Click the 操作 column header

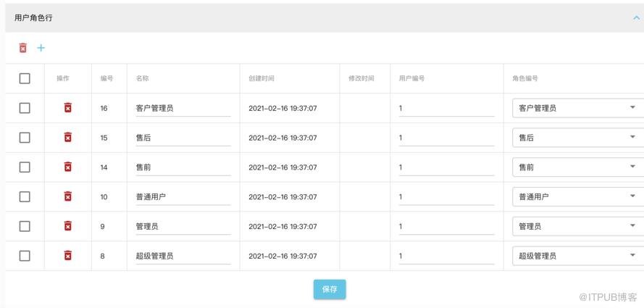click(63, 78)
